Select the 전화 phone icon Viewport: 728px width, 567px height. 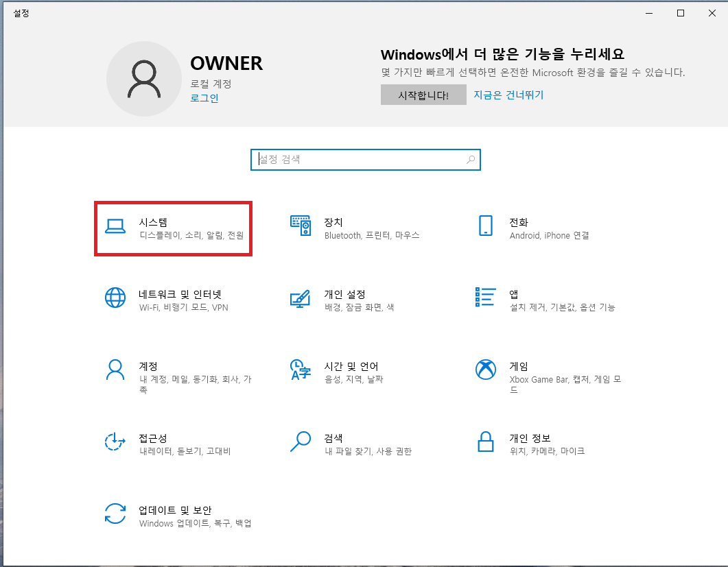(x=486, y=226)
